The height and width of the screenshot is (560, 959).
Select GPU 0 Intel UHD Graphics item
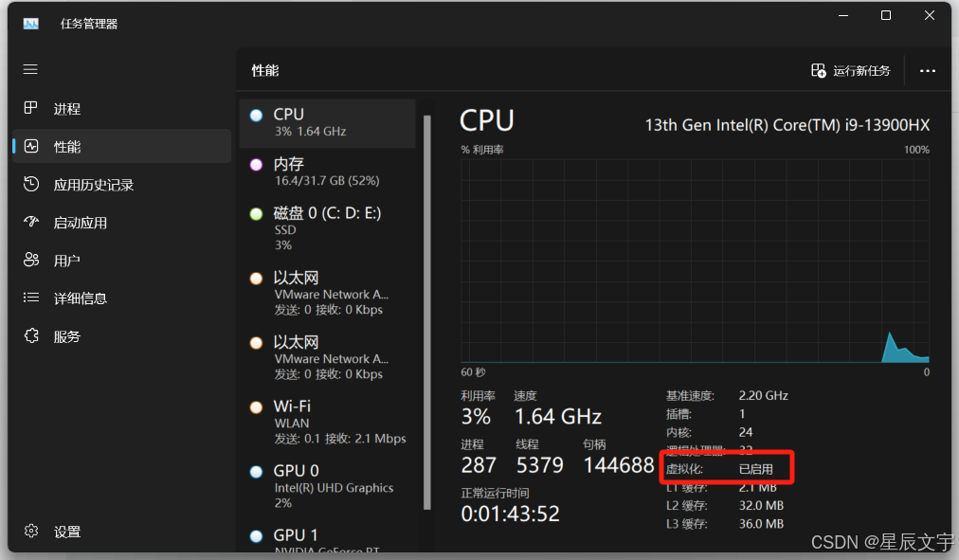327,487
